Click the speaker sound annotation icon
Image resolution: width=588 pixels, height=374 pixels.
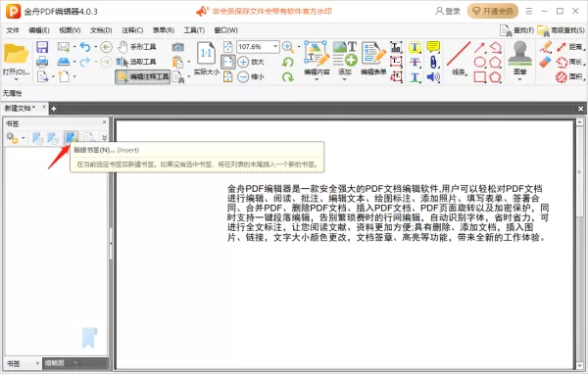click(433, 77)
